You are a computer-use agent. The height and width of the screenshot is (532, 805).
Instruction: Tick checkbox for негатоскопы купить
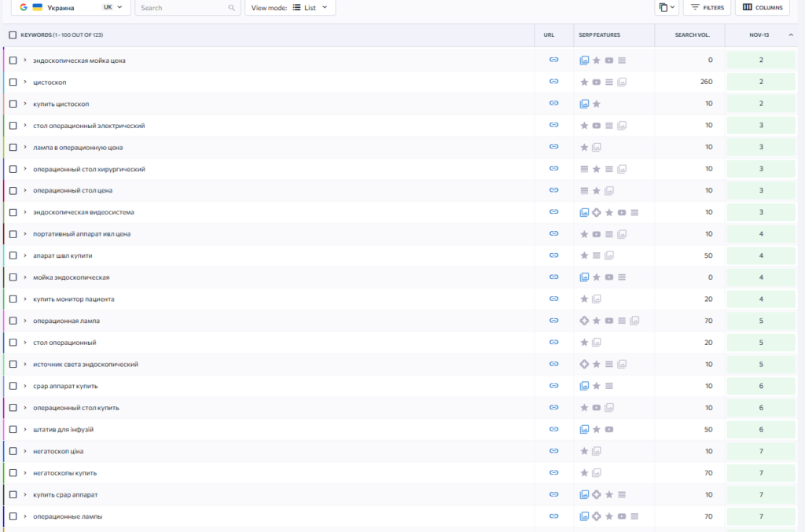(x=13, y=473)
